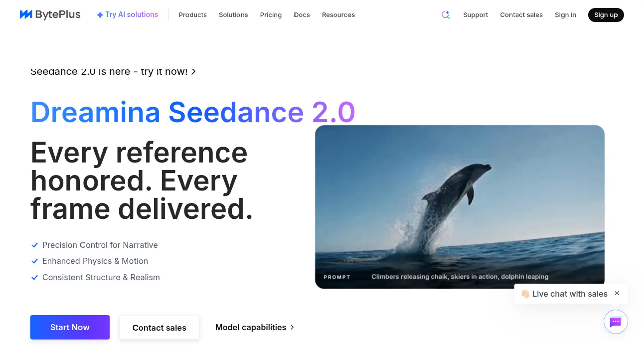The height and width of the screenshot is (362, 644).
Task: Click the waving hand emoji in chat popup
Action: pos(526,294)
